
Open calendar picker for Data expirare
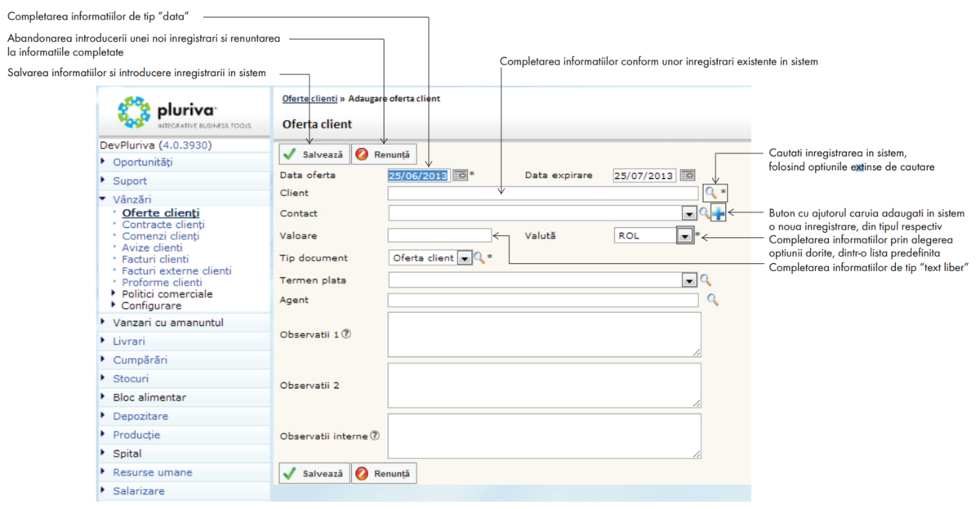(687, 175)
